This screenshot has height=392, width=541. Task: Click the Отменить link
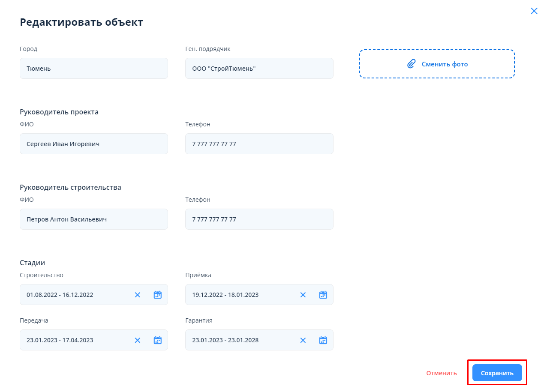442,373
